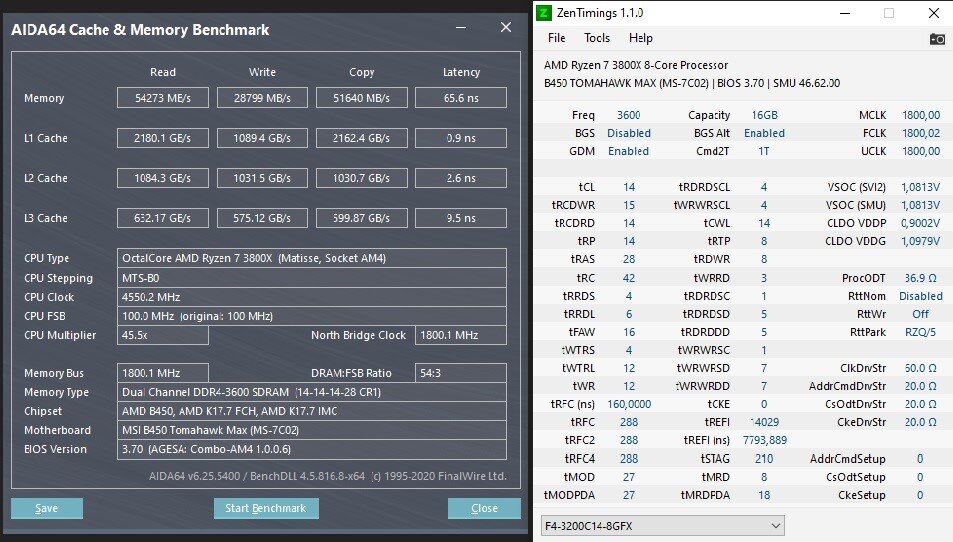Click the ClkDrvStr value 60.0 Ω
Viewport: 953px width, 542px height.
pos(921,368)
